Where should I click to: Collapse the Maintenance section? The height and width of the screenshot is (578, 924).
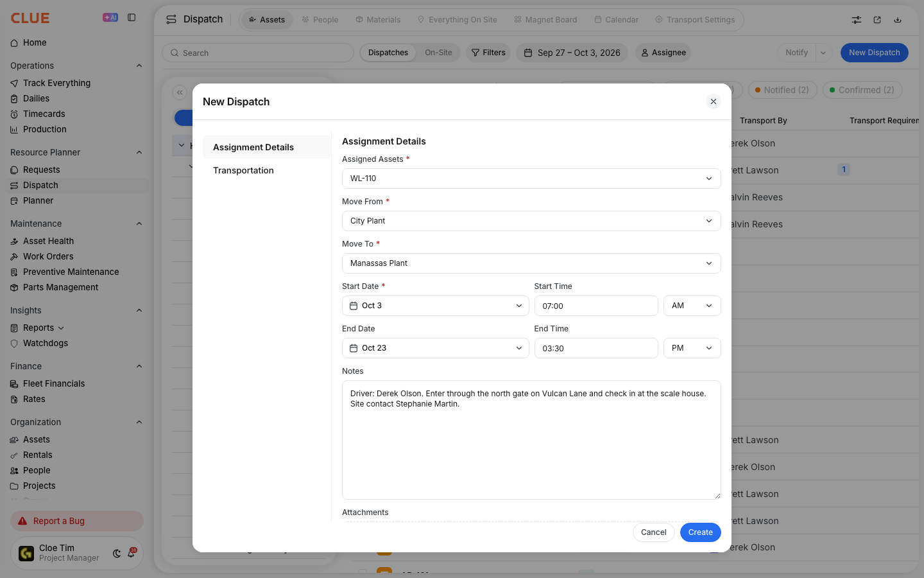(x=139, y=223)
